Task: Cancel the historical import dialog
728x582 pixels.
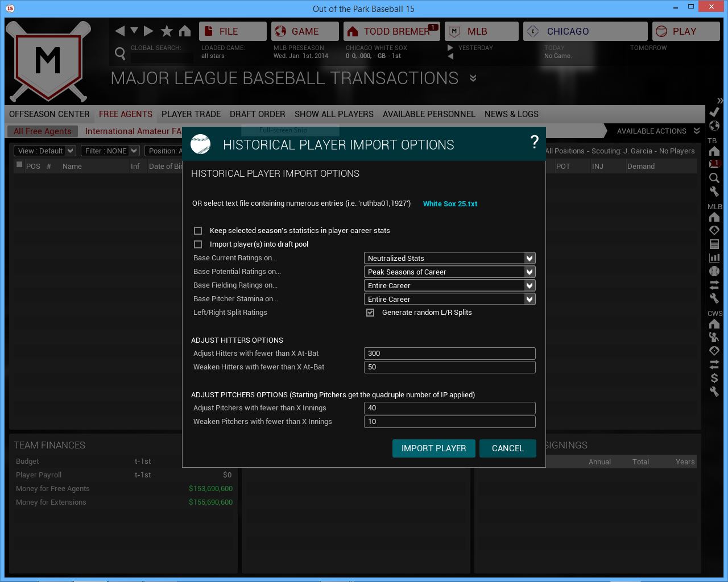Action: (x=507, y=448)
